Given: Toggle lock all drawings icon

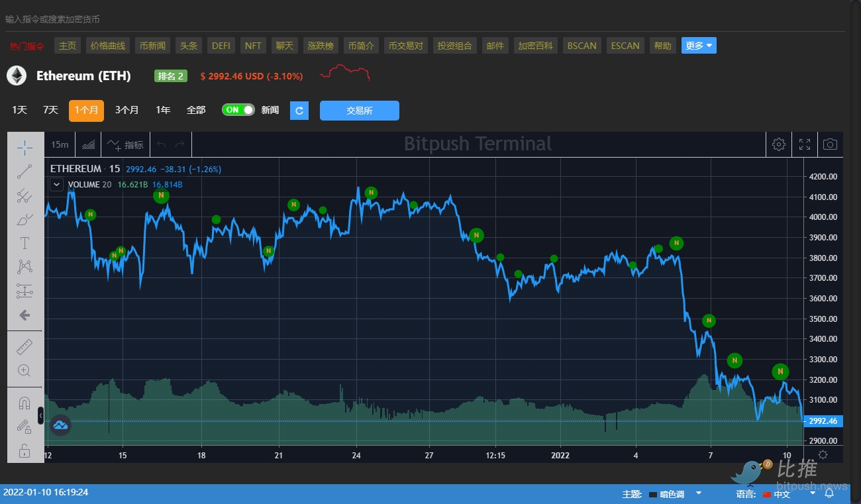Looking at the screenshot, I should [x=25, y=452].
